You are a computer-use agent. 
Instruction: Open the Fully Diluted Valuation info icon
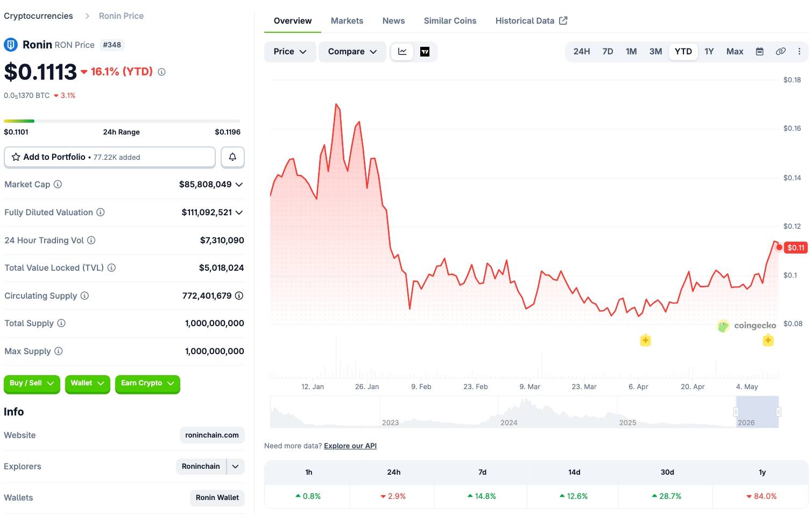click(x=100, y=212)
